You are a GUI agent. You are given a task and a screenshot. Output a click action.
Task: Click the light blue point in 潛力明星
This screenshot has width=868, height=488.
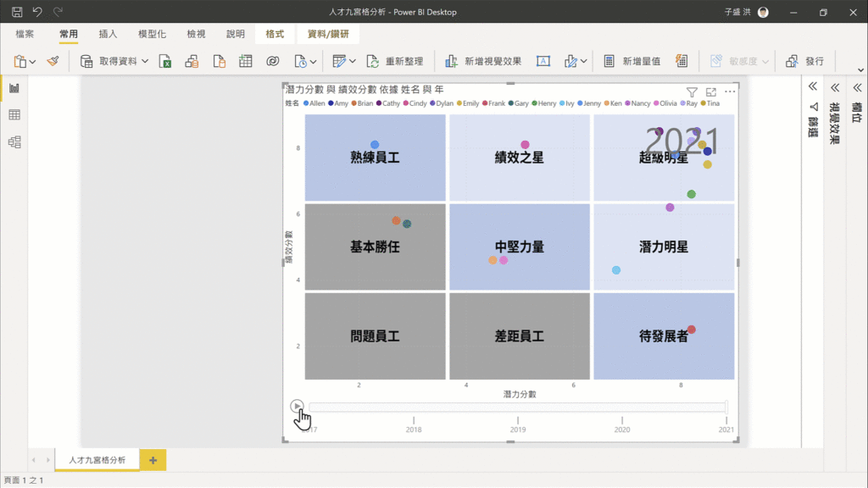[616, 270]
